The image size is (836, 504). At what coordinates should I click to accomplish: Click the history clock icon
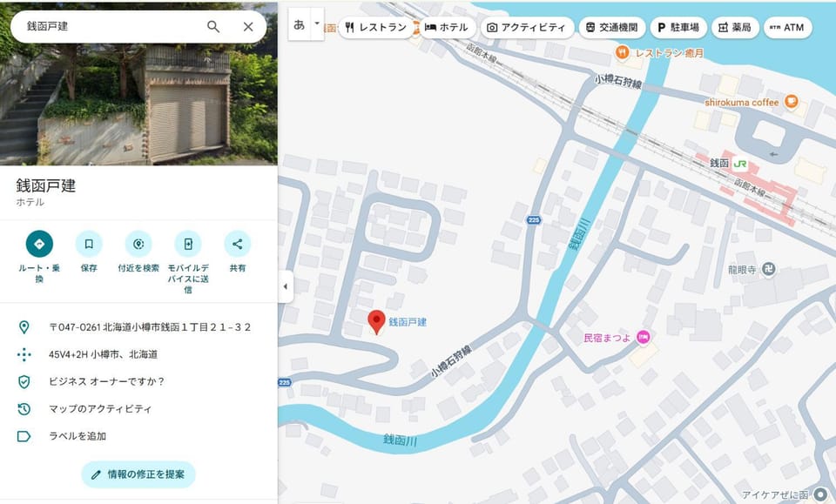point(24,409)
